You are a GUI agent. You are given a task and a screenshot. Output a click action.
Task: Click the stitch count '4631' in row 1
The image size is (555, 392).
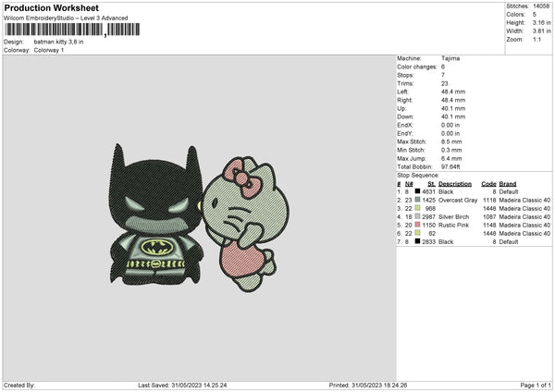pos(428,191)
